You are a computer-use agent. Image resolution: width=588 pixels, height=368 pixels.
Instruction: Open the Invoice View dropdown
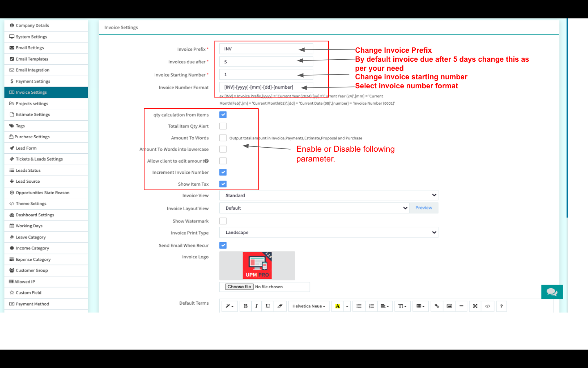point(328,195)
